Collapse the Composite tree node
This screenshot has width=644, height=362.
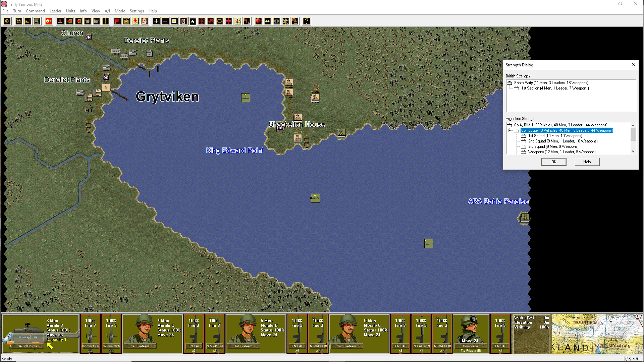click(510, 131)
